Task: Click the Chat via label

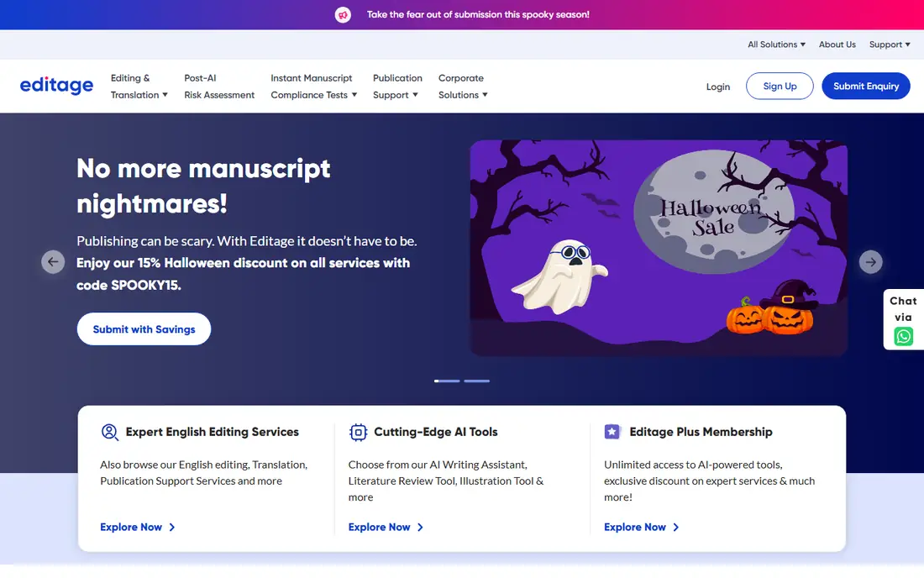Action: 903,308
